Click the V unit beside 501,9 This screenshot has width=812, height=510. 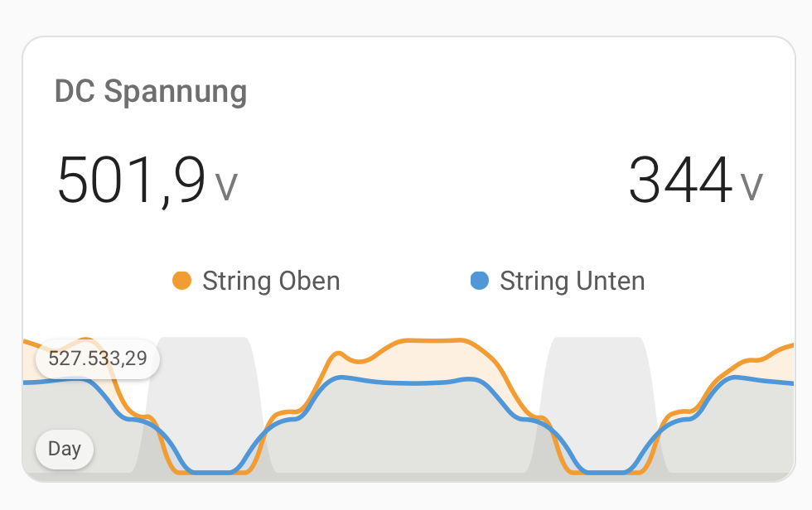226,187
